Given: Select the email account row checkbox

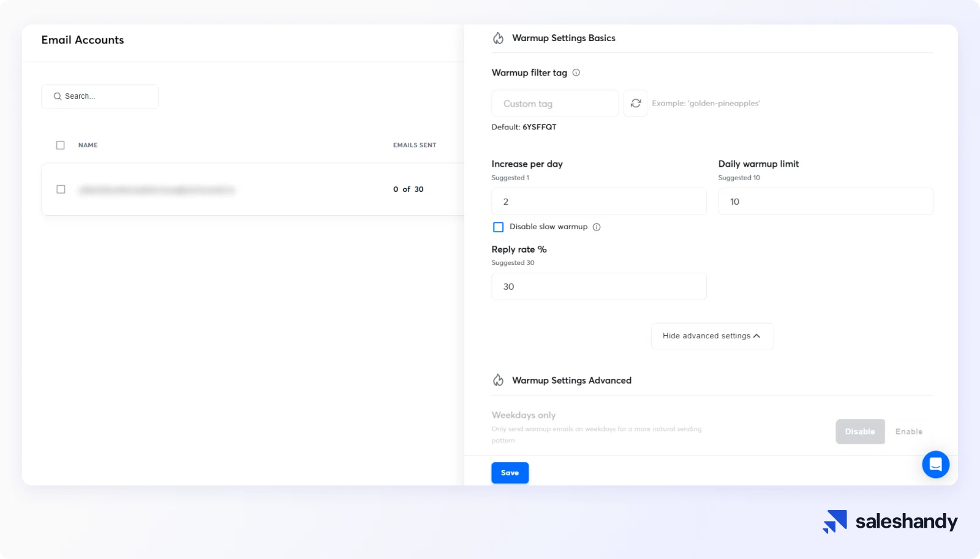Looking at the screenshot, I should coord(61,189).
